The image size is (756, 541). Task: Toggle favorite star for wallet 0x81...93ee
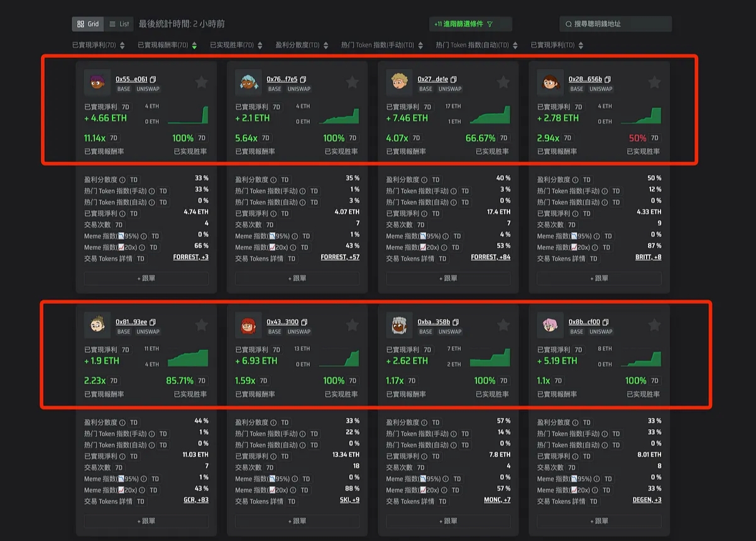[201, 325]
